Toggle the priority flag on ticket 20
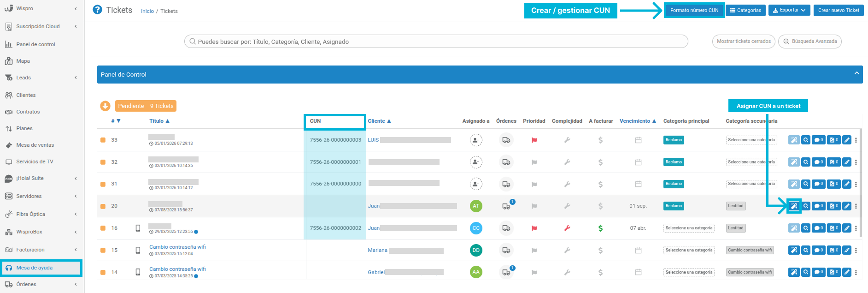Viewport: 868px width, 293px height. pyautogui.click(x=534, y=206)
